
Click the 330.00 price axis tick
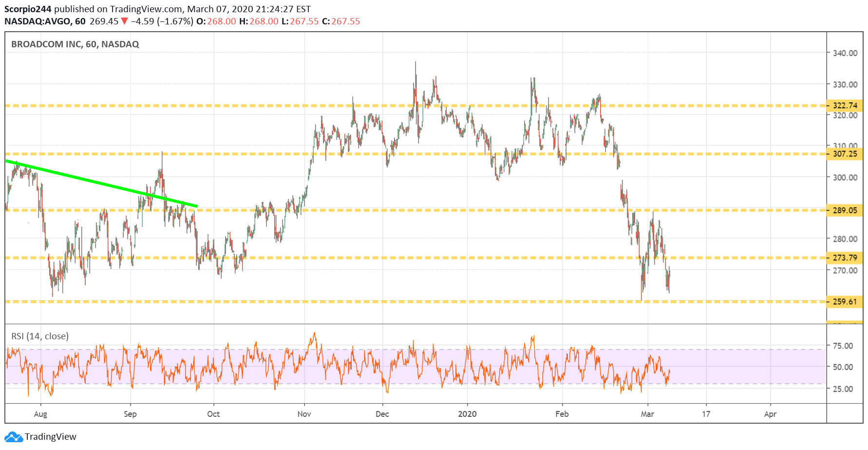[x=845, y=84]
